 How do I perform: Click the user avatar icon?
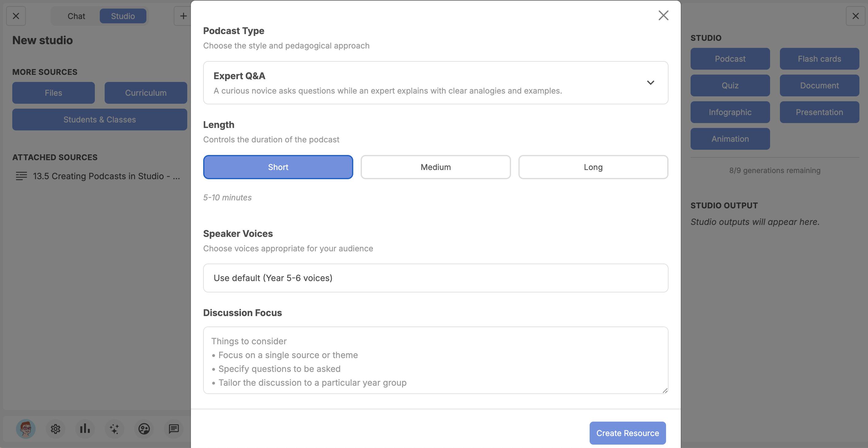[x=25, y=429]
